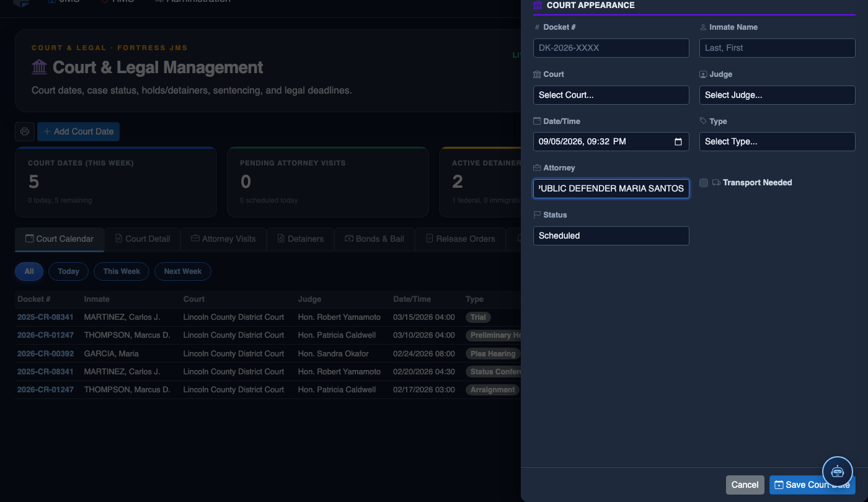The image size is (868, 502).
Task: Switch to the Detainers tab
Action: [300, 239]
